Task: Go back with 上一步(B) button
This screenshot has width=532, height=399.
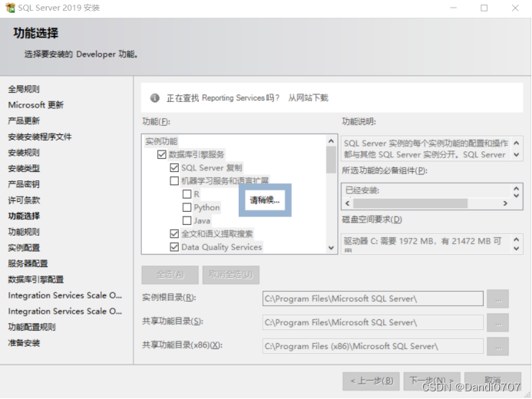Action: point(371,381)
